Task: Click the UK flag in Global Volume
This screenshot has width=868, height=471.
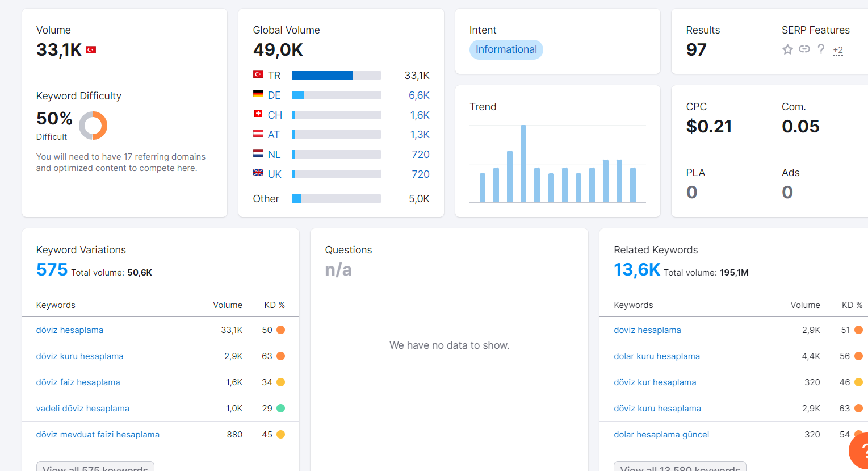Action: 258,173
